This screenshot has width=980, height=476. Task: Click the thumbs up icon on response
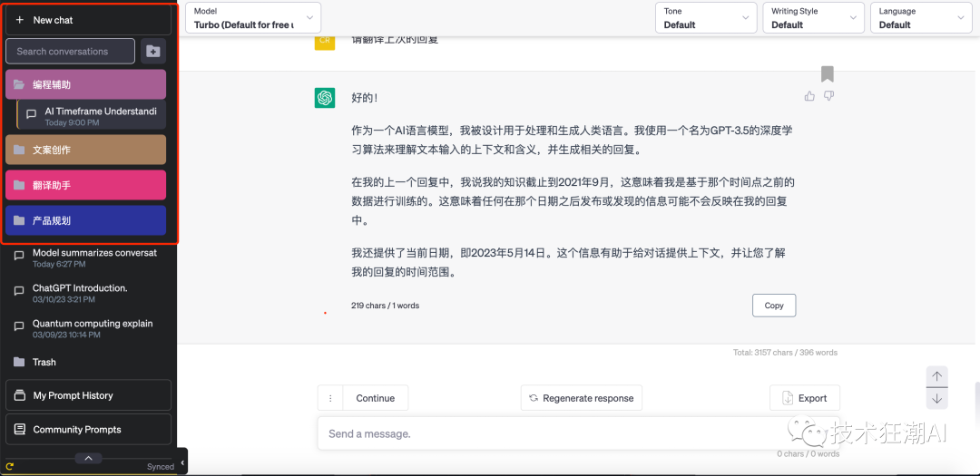pos(810,96)
